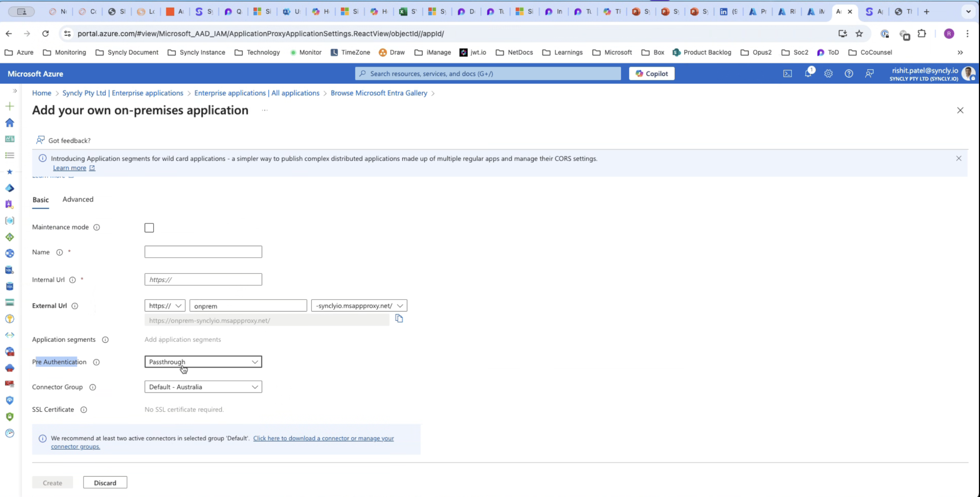The image size is (980, 497).
Task: Open browser extensions puzzle icon
Action: pos(921,33)
